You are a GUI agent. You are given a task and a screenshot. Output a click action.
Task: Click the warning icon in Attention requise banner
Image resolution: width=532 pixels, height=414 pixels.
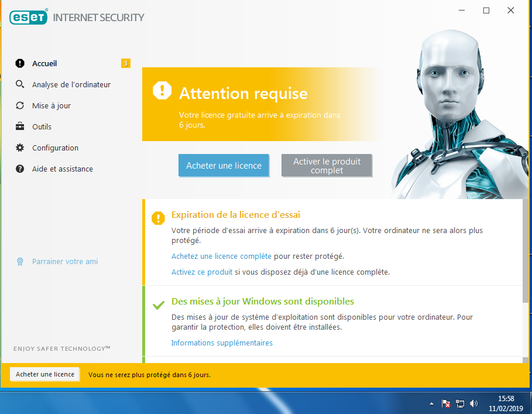[162, 91]
